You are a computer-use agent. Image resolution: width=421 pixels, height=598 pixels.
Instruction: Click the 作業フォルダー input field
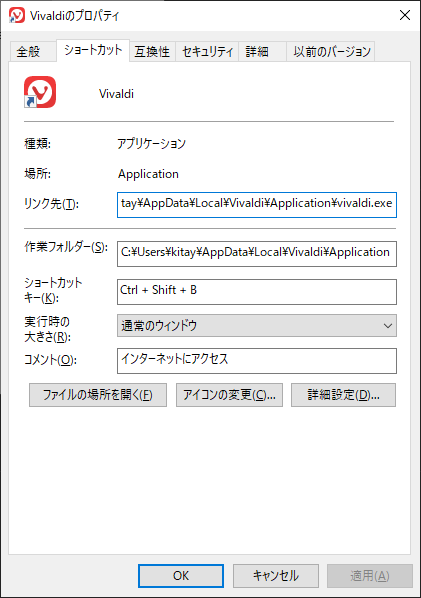coord(257,254)
